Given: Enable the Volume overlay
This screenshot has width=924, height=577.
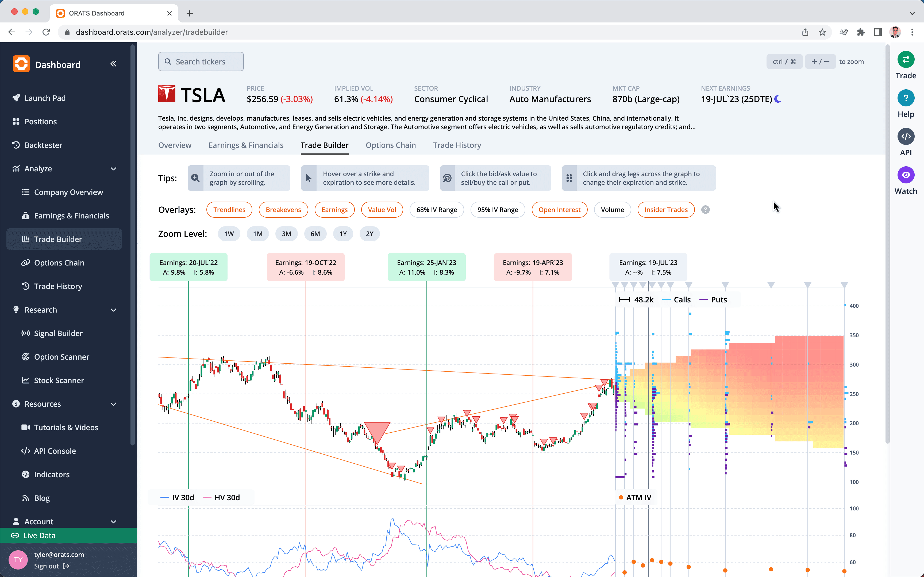Looking at the screenshot, I should (x=612, y=210).
